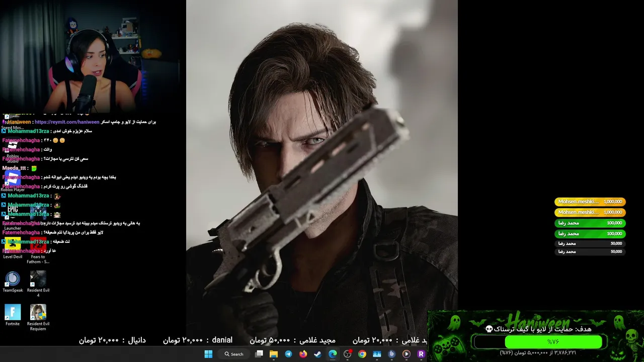The image size is (644, 362).
Task: Open TeamSpeak from the taskbar
Action: [x=391, y=354]
